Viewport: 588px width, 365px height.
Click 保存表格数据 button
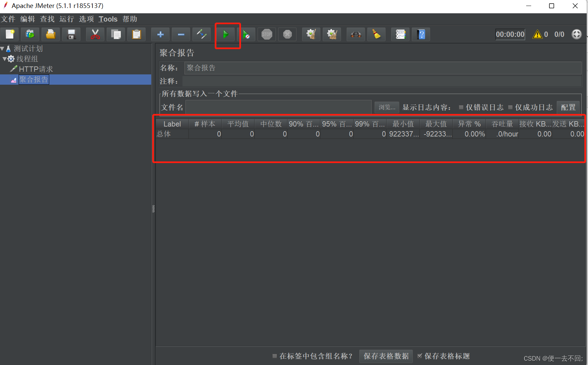(386, 356)
